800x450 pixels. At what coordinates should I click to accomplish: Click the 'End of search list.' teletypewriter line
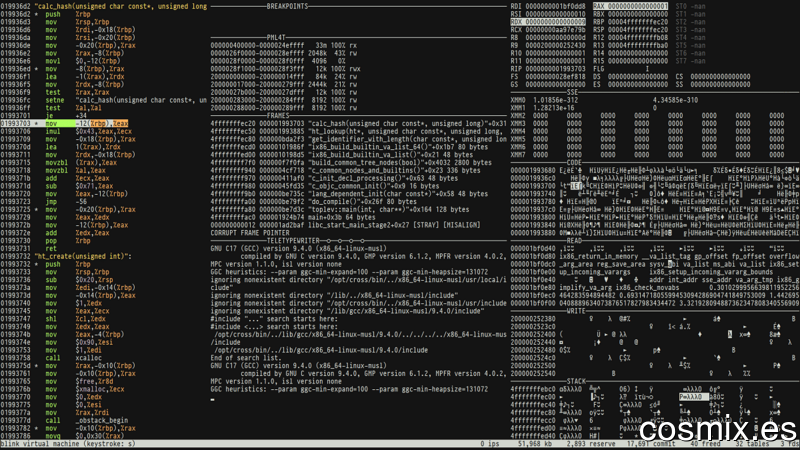pyautogui.click(x=244, y=358)
